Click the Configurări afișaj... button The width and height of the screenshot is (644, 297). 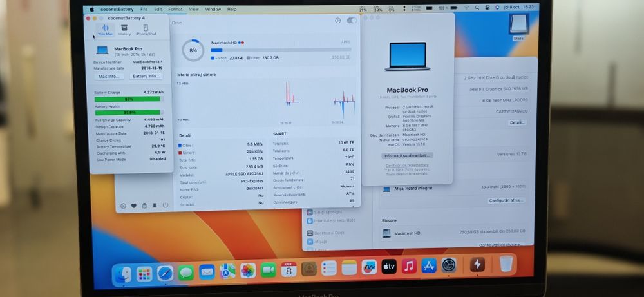pos(506,200)
